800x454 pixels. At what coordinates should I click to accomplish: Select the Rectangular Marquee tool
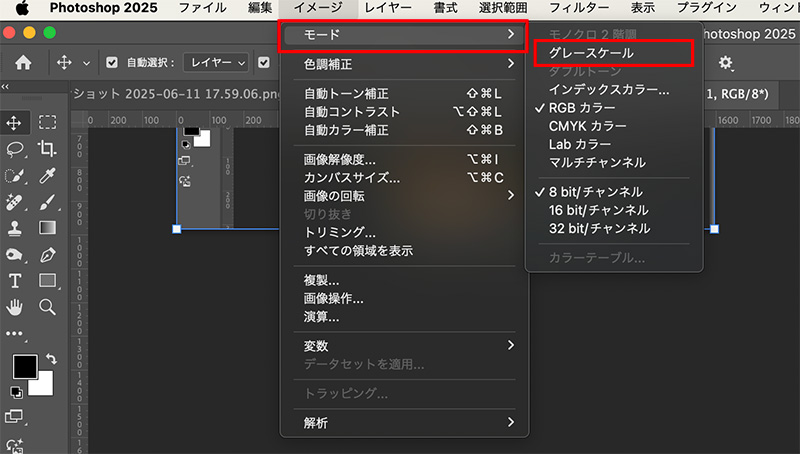click(x=47, y=122)
